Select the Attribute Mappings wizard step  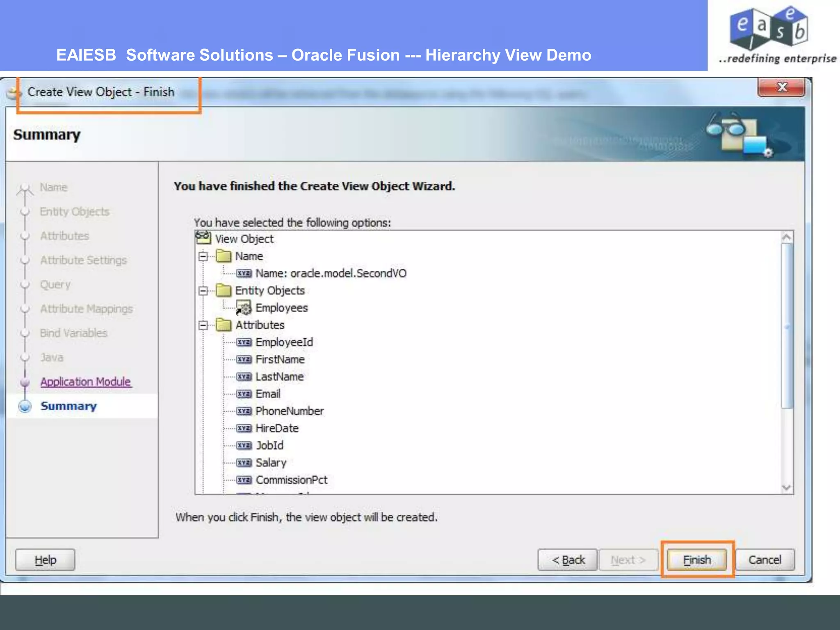click(x=86, y=309)
